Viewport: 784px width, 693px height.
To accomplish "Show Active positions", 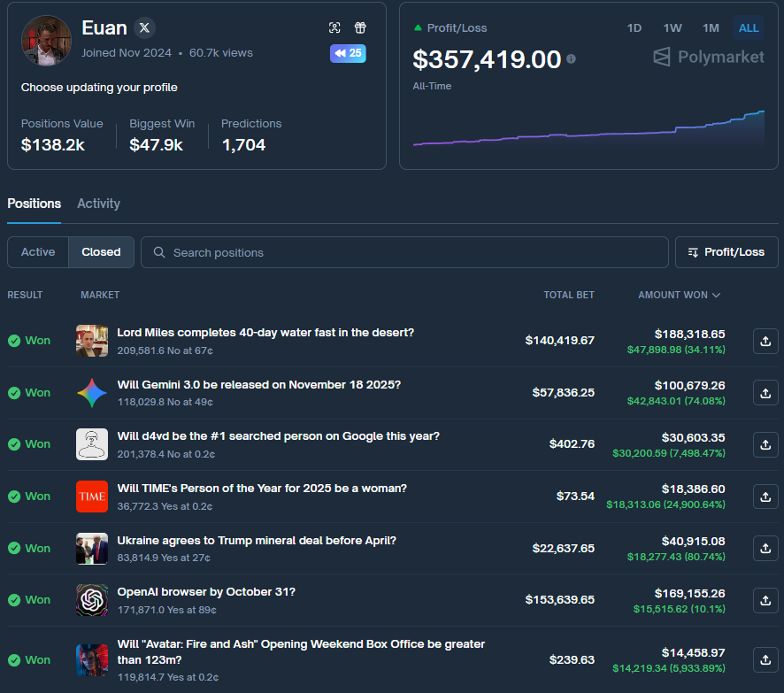I will [x=38, y=252].
